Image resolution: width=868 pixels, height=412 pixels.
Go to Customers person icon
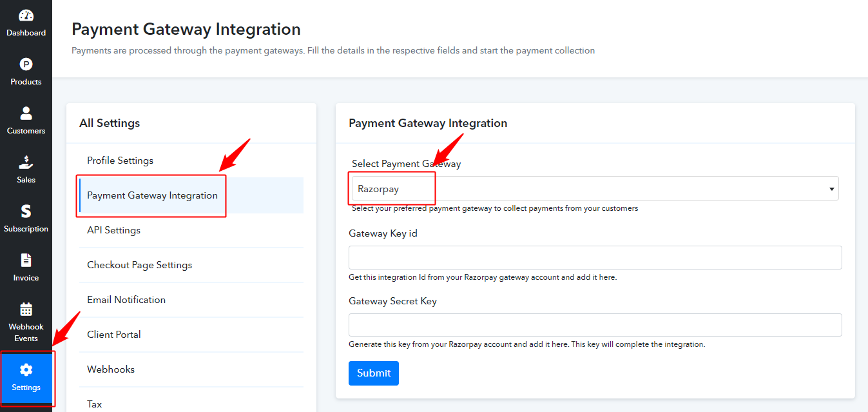(x=26, y=113)
